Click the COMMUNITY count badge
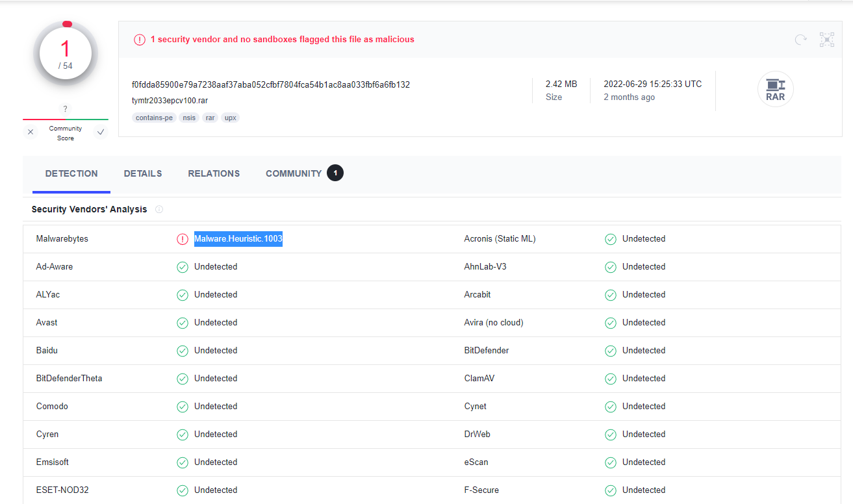Viewport: 853px width, 504px height. click(x=335, y=173)
